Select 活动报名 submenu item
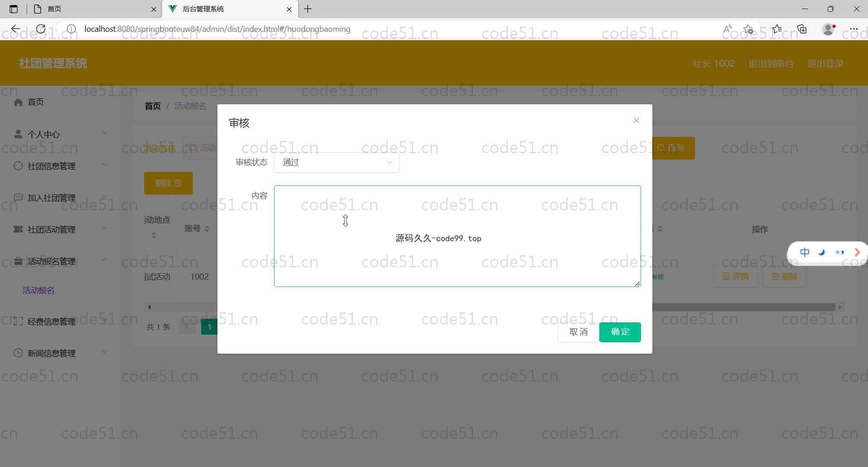The width and height of the screenshot is (868, 467). [39, 290]
